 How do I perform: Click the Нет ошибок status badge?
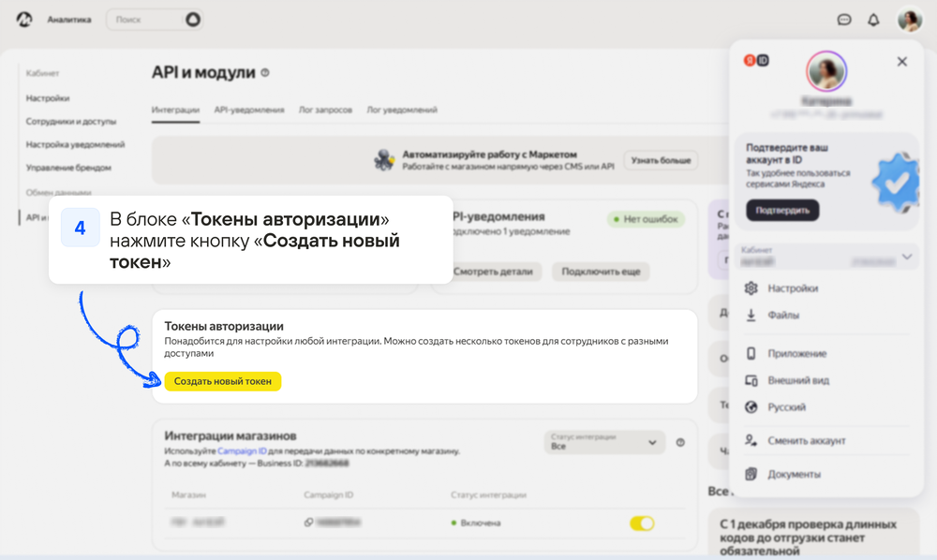coord(646,219)
